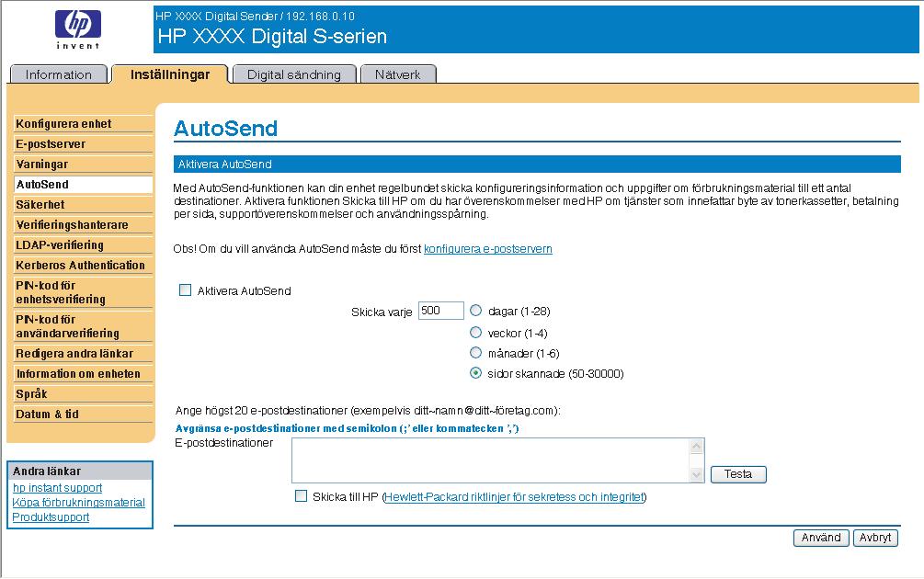Open Information om enheten page
Viewport: 924px width, 579px height.
tap(83, 373)
